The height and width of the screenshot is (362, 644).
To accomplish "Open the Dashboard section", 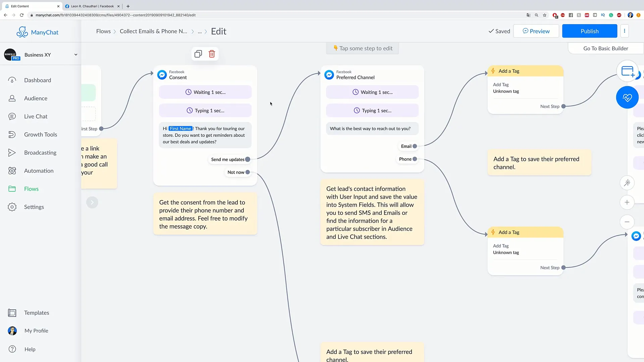I will [x=38, y=80].
